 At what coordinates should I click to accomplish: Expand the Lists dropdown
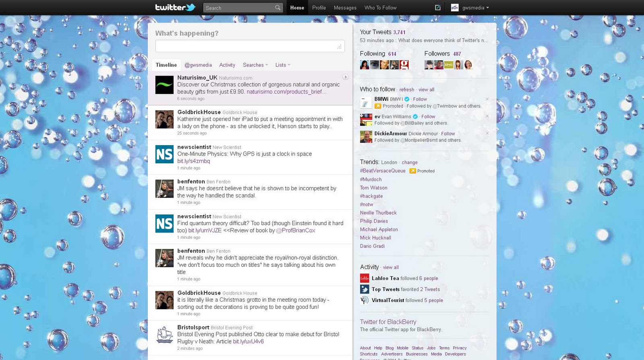click(x=283, y=65)
